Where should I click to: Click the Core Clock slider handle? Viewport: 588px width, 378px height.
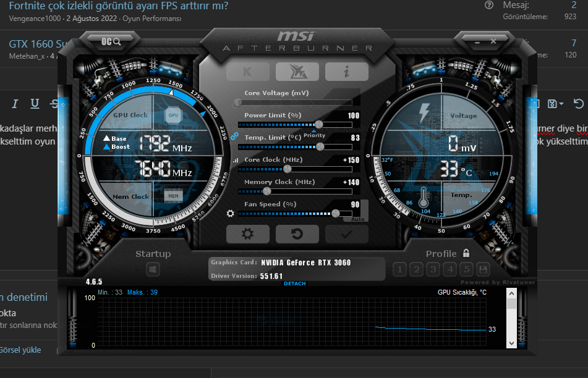point(288,169)
